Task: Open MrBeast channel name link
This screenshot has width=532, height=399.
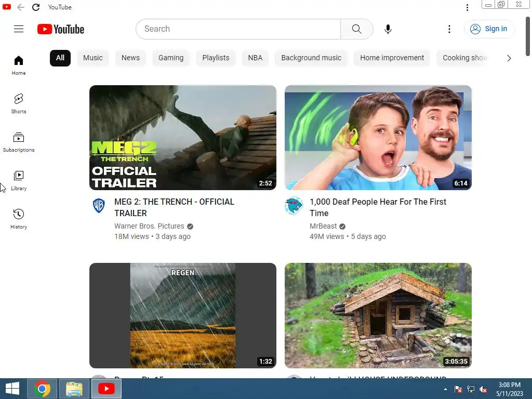Action: [x=323, y=226]
